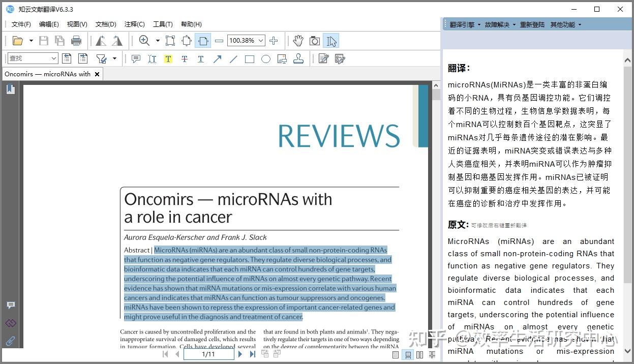Click the form editing icon

coord(340,59)
